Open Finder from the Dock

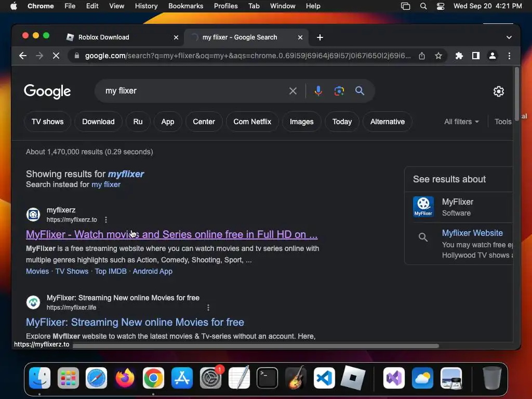pos(39,378)
